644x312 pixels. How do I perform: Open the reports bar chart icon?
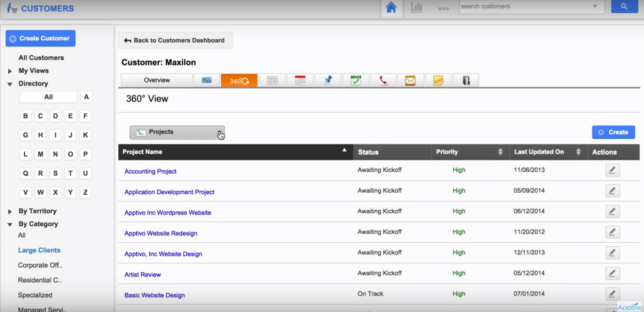coord(417,7)
